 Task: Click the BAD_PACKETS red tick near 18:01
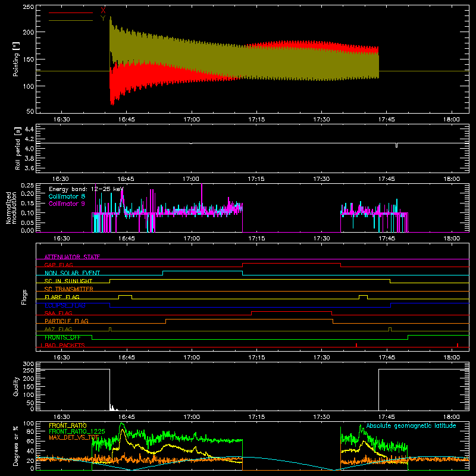tap(458, 345)
